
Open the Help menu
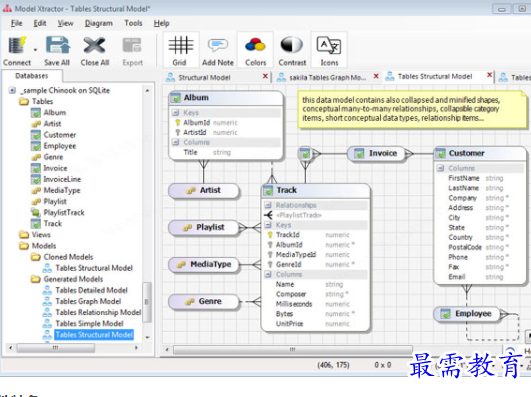point(161,23)
